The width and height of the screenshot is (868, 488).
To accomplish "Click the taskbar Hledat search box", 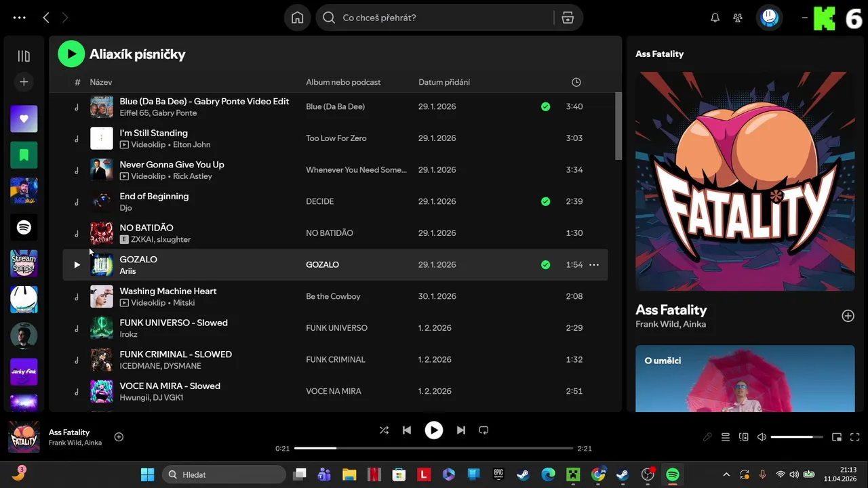I will click(x=222, y=474).
